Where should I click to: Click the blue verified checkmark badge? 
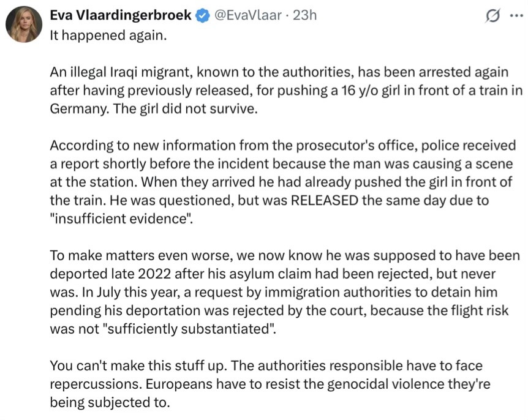[x=203, y=15]
